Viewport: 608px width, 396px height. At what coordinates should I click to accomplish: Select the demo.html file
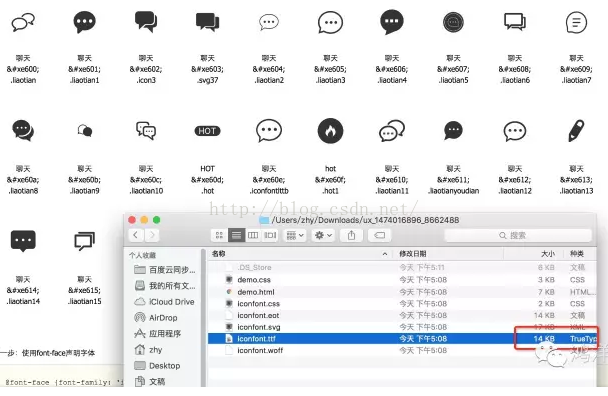coord(402,292)
